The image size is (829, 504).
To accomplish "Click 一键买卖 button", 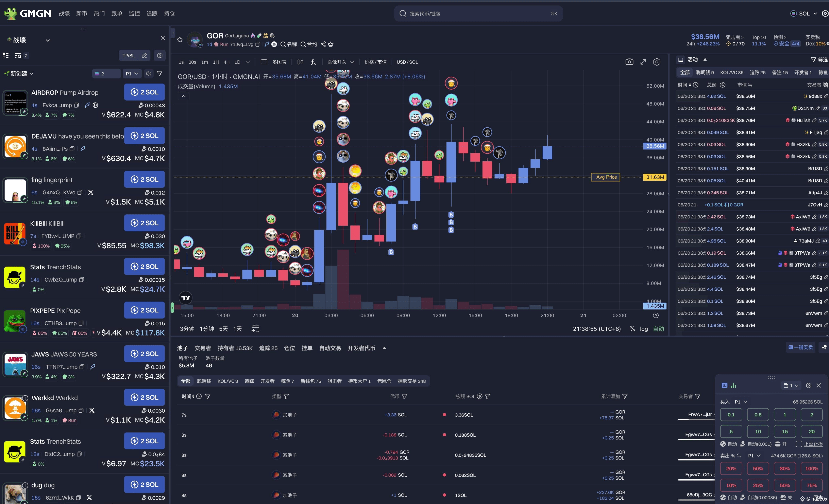I will coord(800,347).
